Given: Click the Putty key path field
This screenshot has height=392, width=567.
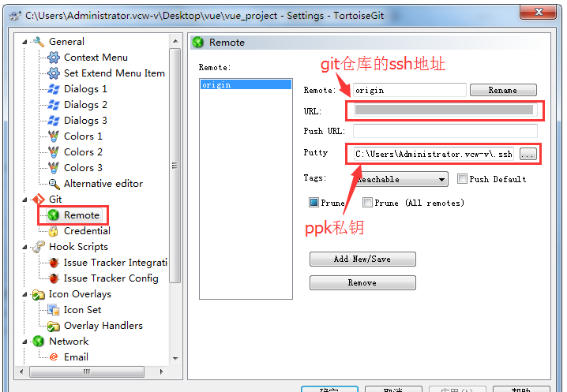Looking at the screenshot, I should [x=434, y=155].
